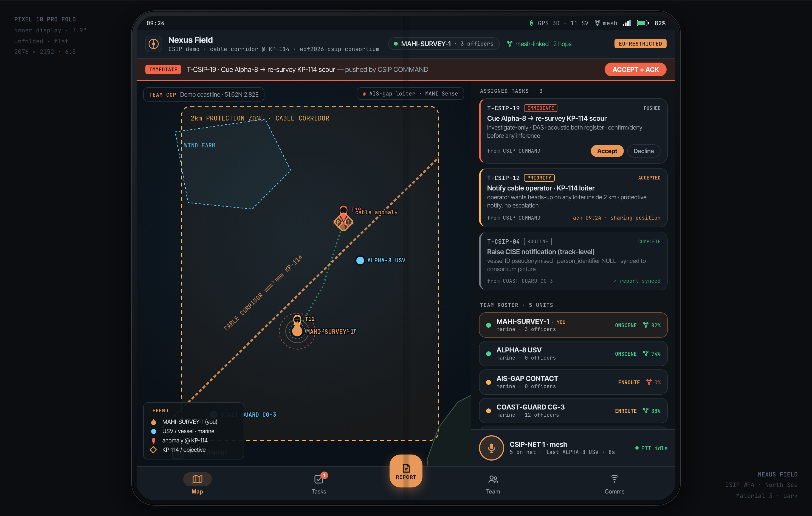Click the TEAM COP coastline chip
812x516 pixels.
(204, 94)
